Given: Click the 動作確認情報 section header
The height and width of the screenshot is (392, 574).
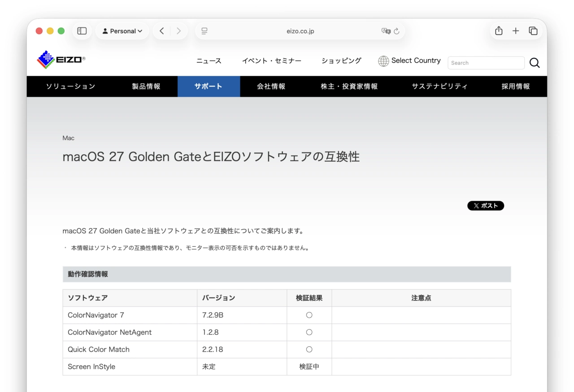Looking at the screenshot, I should tap(287, 274).
